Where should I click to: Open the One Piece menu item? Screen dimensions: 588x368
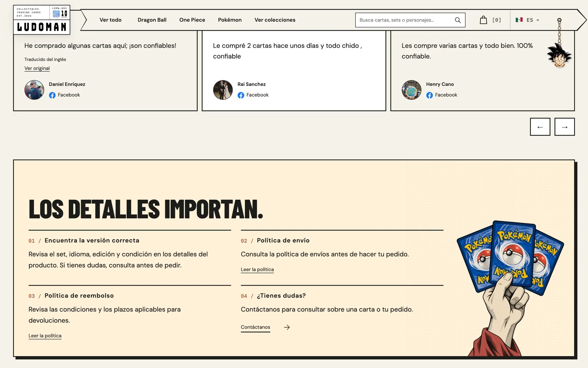click(x=192, y=20)
